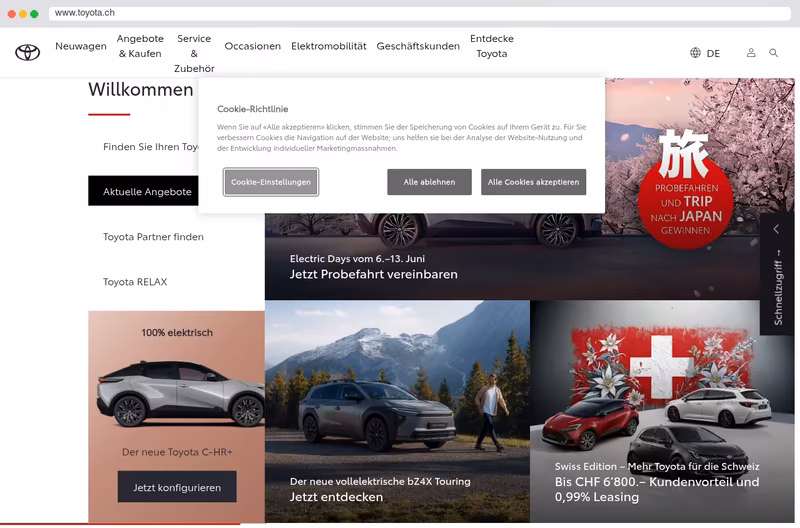Collapse the Schnellzugriff side panel chevron

click(776, 229)
